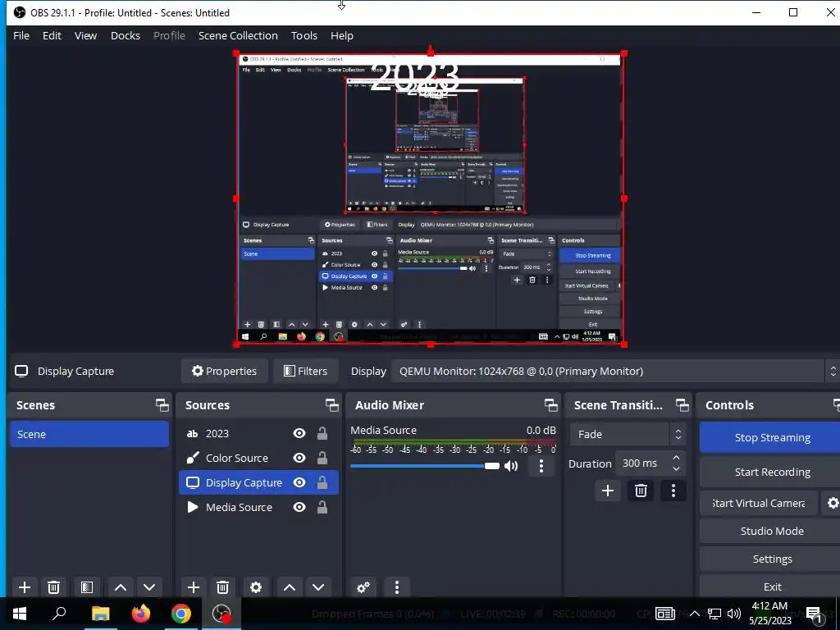Image resolution: width=840 pixels, height=630 pixels.
Task: Open OBS Settings
Action: [x=771, y=559]
